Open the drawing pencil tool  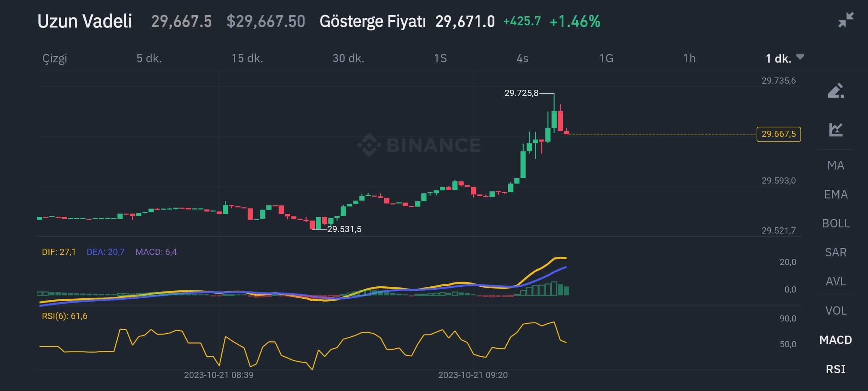(835, 91)
